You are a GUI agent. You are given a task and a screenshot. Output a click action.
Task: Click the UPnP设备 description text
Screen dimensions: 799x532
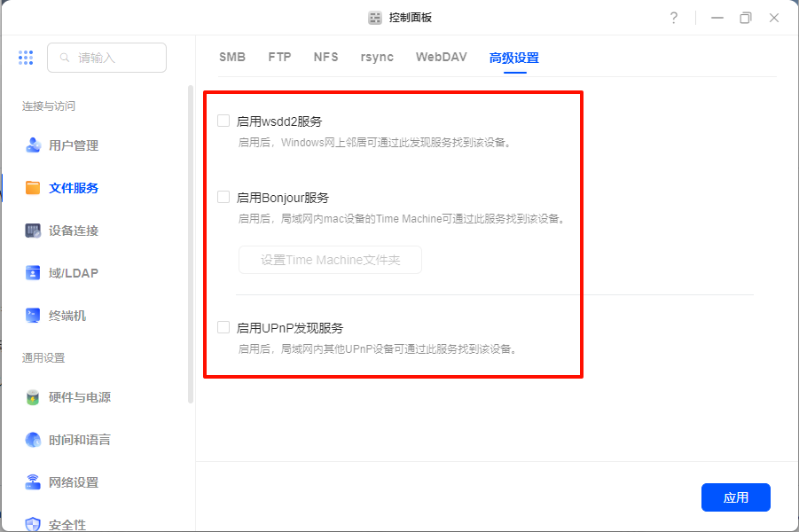tap(378, 349)
